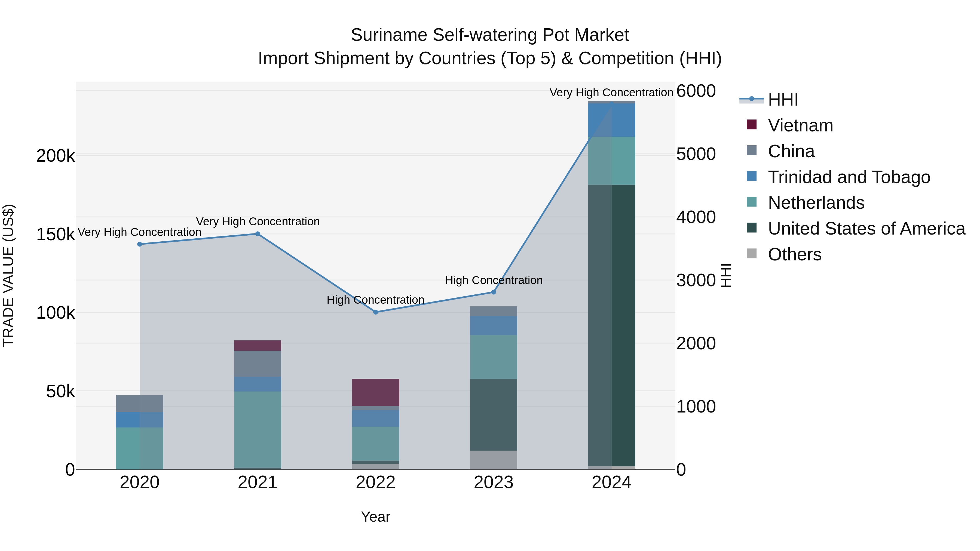Click the 50k left axis tick label
The width and height of the screenshot is (980, 551).
60,392
